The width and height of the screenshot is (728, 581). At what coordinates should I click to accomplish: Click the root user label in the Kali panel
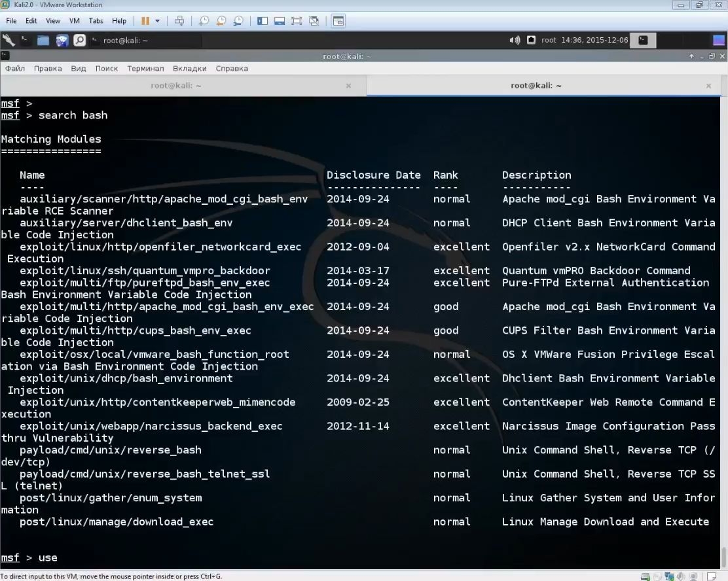pos(549,41)
